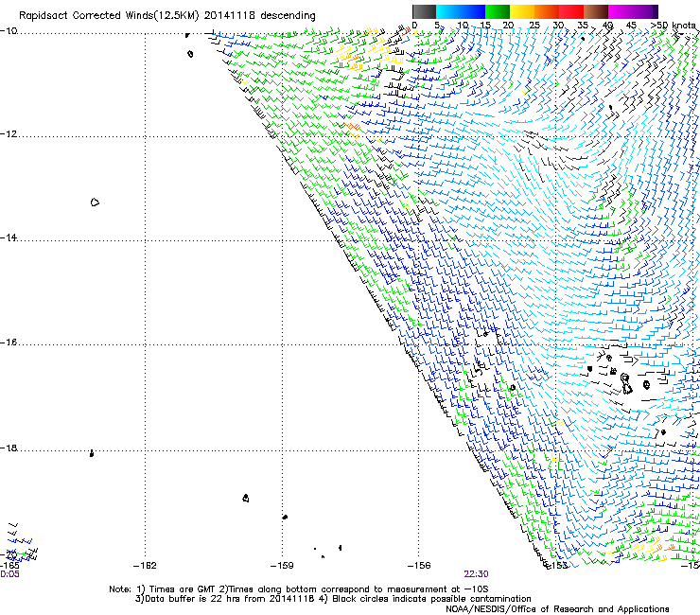Click the cyan 5-10 knots legend swatch

[448, 11]
